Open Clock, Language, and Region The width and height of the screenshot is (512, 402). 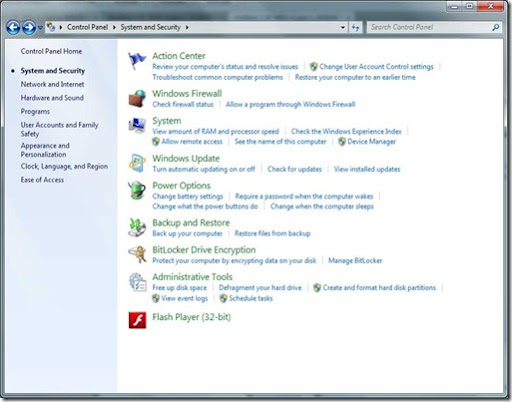click(x=64, y=166)
